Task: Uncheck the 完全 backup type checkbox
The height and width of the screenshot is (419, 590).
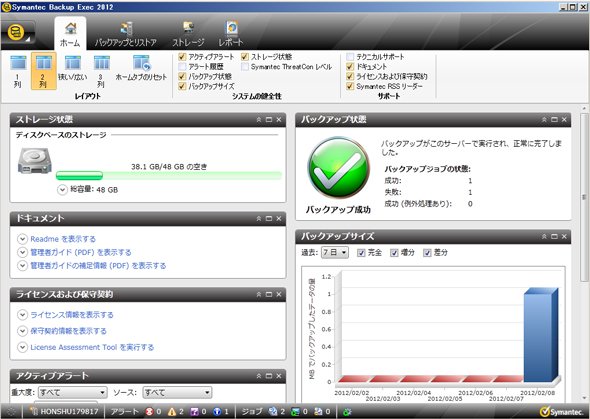Action: point(361,253)
